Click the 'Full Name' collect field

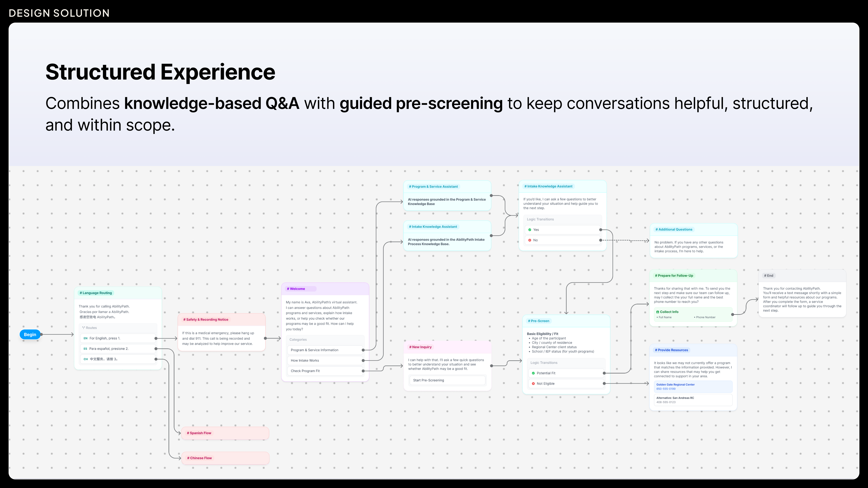pos(664,317)
